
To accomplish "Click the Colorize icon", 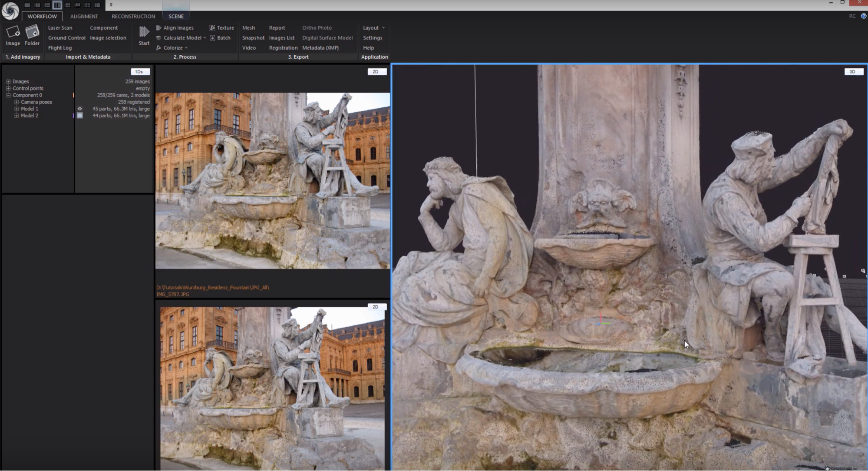I will tap(158, 48).
